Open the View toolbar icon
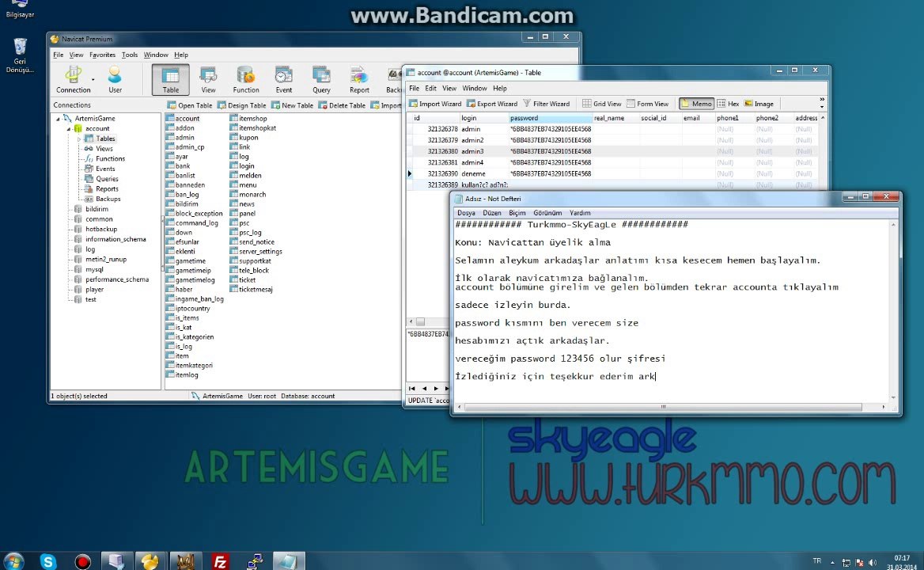Image resolution: width=924 pixels, height=570 pixels. [x=208, y=80]
